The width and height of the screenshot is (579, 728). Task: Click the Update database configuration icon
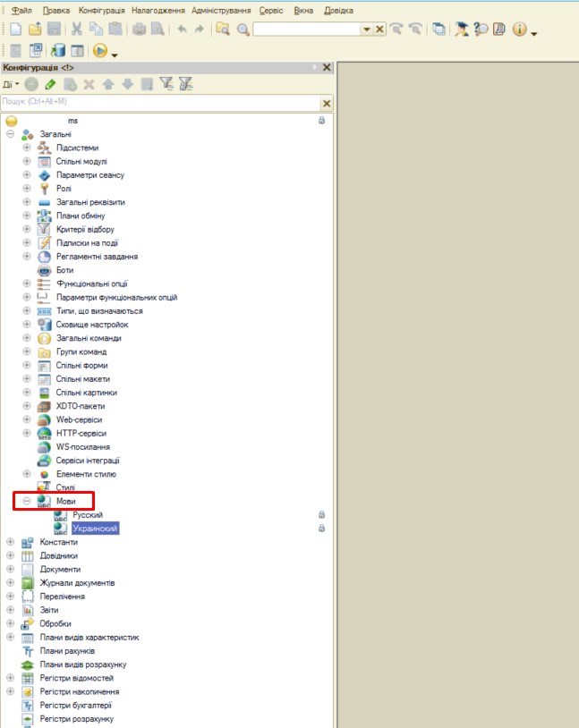click(58, 50)
